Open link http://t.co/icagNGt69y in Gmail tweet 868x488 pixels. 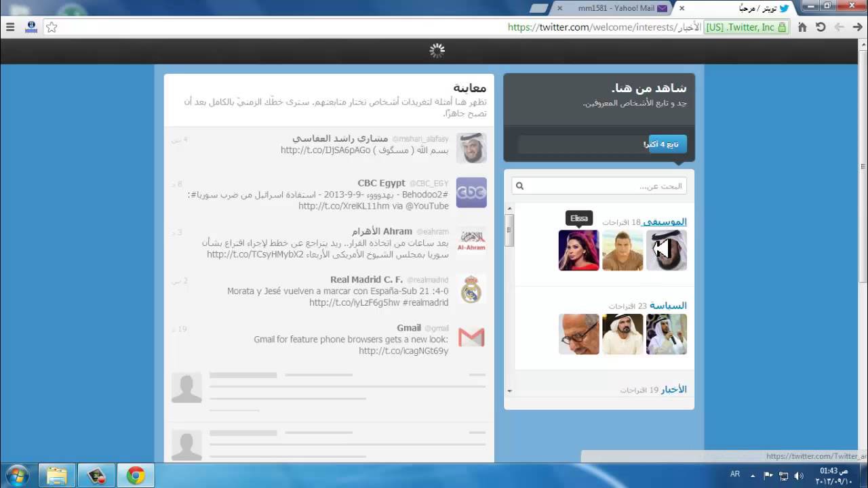point(403,350)
